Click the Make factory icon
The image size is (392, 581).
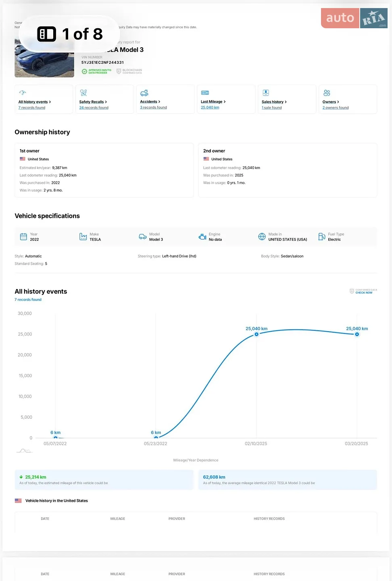coord(83,237)
